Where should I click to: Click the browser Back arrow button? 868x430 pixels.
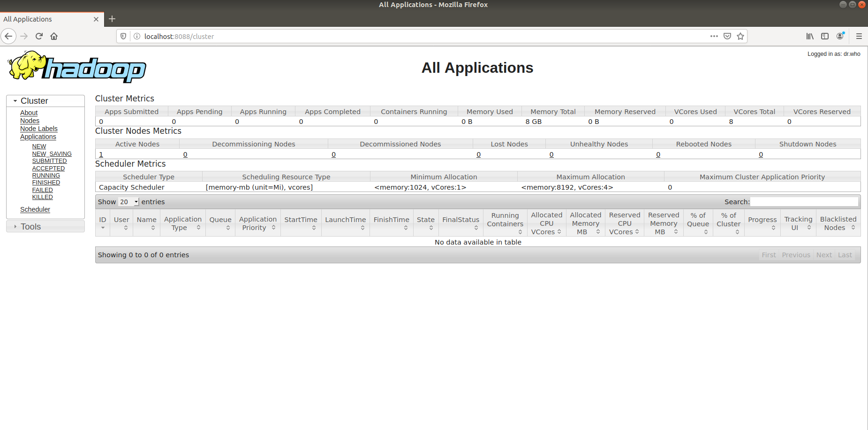8,36
